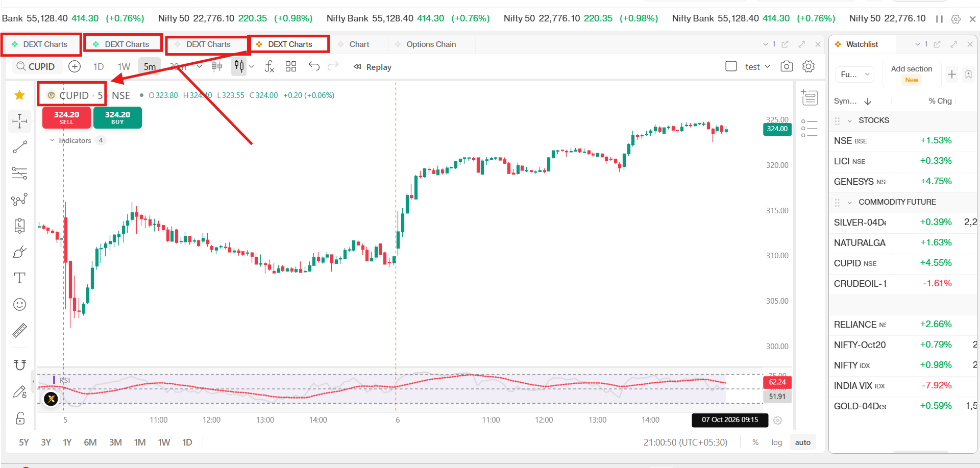Open the candlestick chart type selector
Viewport: 980px width, 468px height.
coord(239,66)
